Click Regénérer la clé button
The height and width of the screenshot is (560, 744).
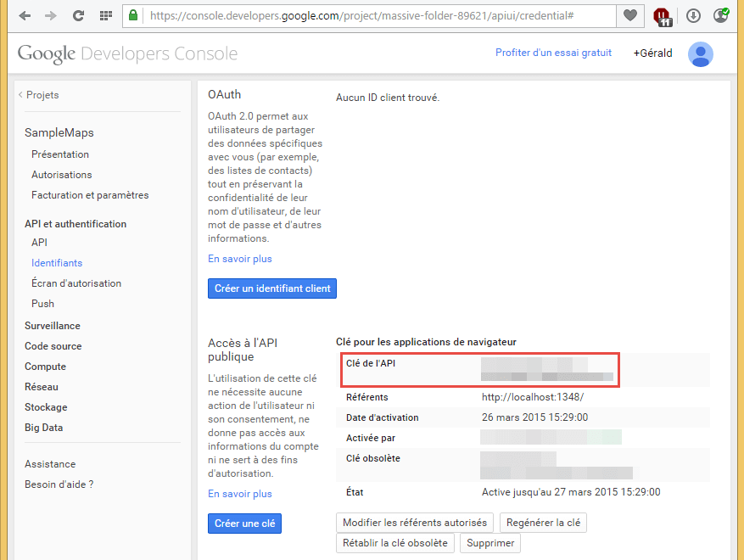click(x=543, y=523)
